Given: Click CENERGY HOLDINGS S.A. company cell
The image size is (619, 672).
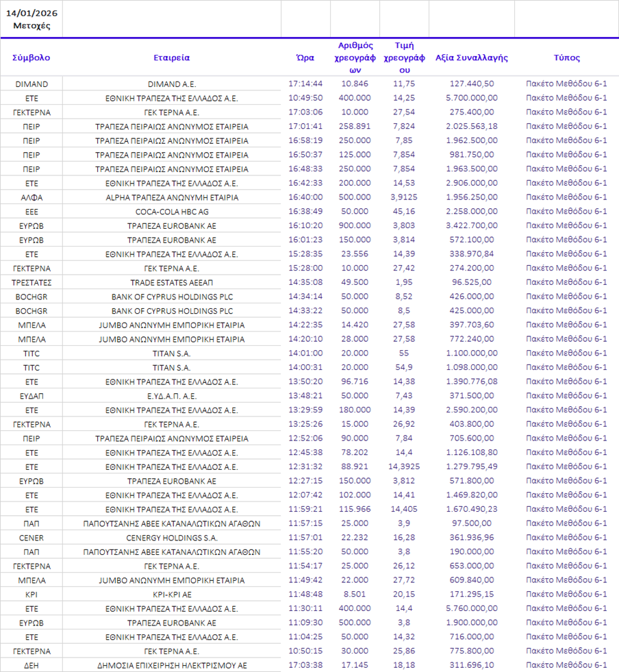Looking at the screenshot, I should click(172, 538).
